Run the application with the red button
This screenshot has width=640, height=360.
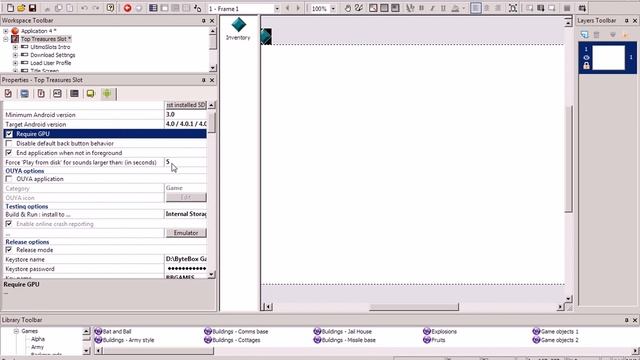tap(127, 8)
